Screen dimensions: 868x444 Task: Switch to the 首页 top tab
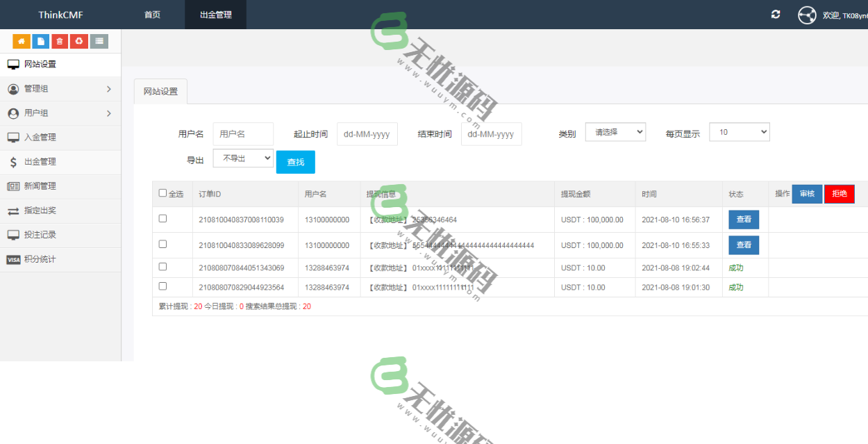(x=152, y=15)
